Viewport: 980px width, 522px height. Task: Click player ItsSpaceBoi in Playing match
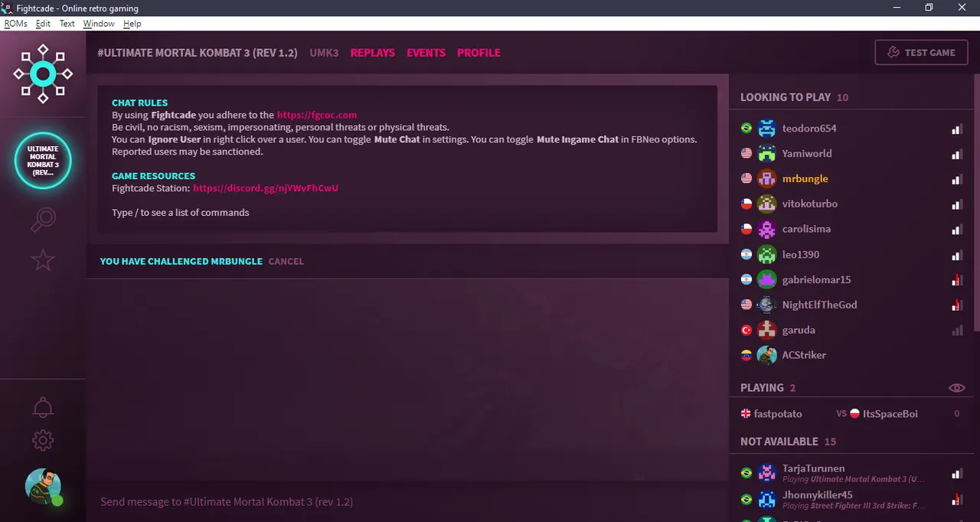890,413
